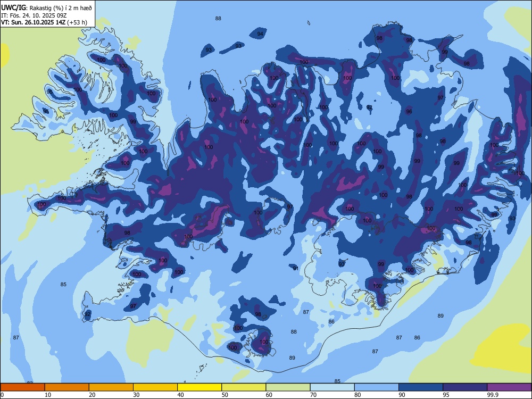532x399 pixels.
Task: Click the '96' humidity value on the map
Action: (409, 111)
